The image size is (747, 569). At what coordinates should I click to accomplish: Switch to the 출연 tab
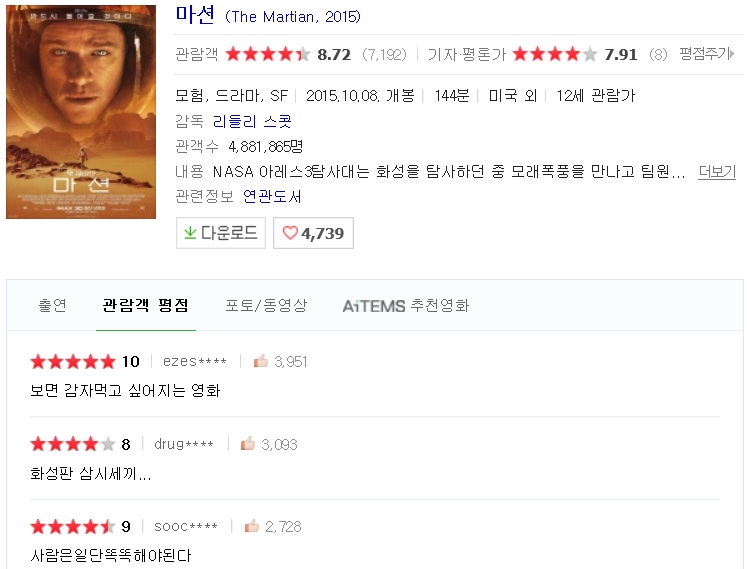52,305
